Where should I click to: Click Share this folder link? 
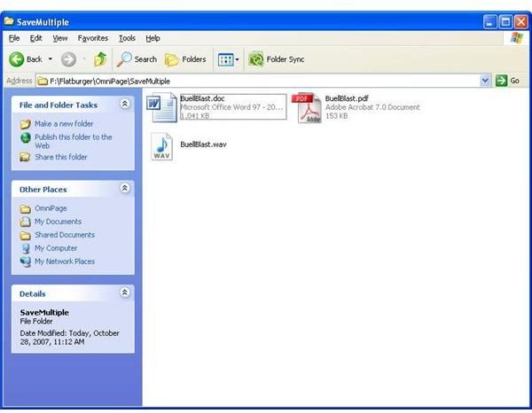(61, 157)
